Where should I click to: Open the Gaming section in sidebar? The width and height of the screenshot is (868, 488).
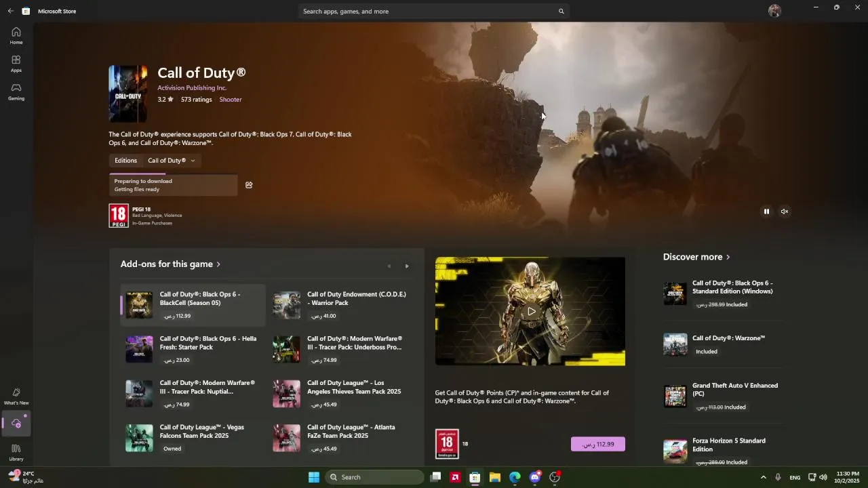(x=16, y=92)
